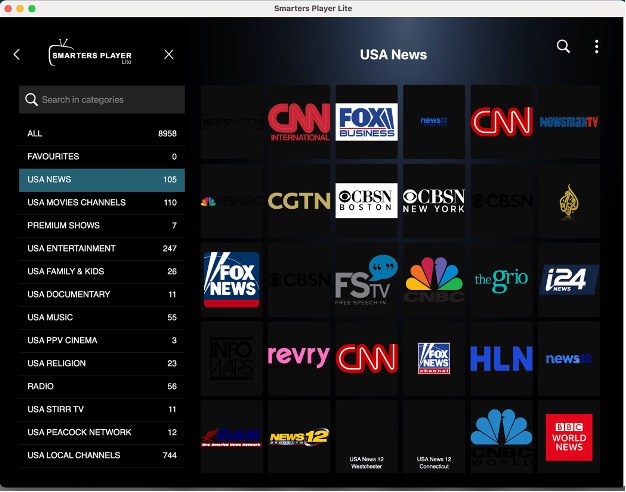Open the Free Speech TV tile
The image size is (626, 492).
tap(366, 280)
